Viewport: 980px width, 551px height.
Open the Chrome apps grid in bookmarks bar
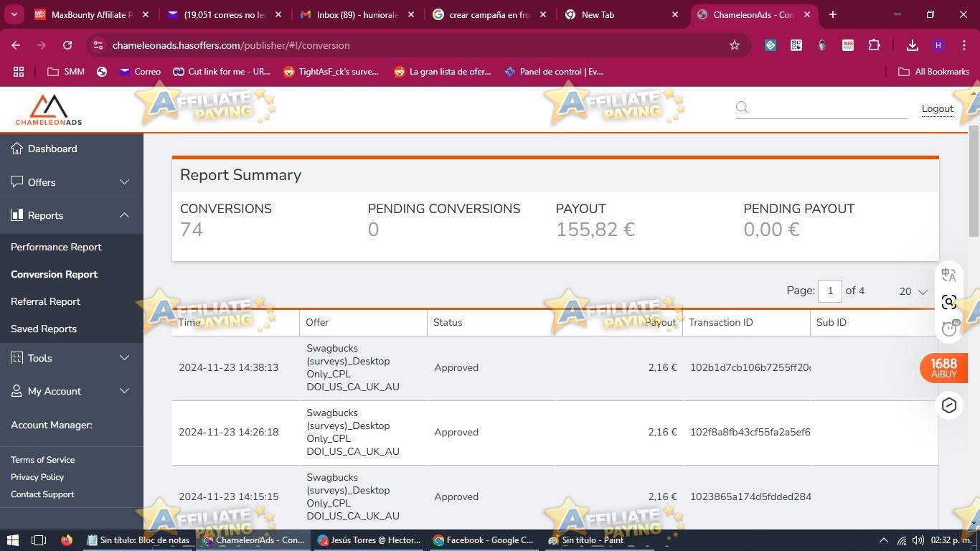tap(19, 72)
